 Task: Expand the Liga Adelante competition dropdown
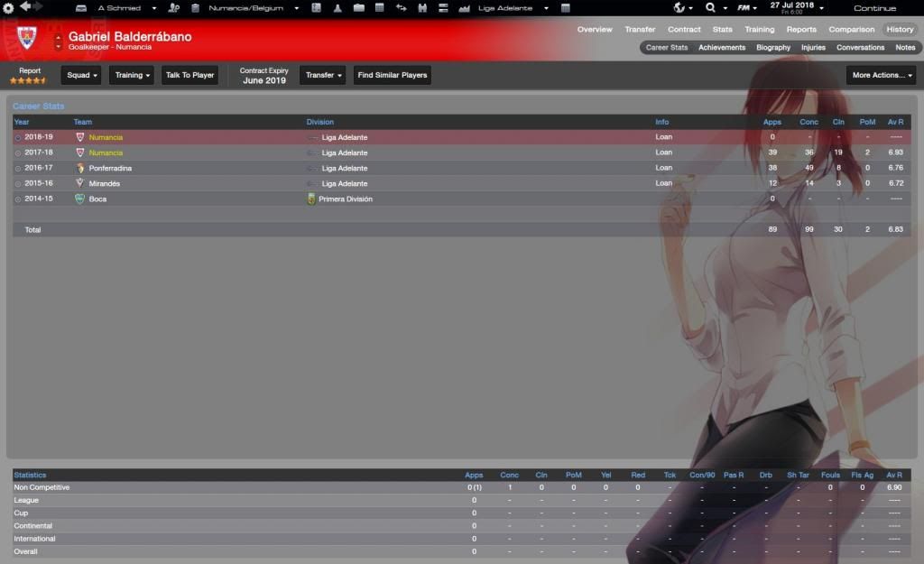click(546, 8)
